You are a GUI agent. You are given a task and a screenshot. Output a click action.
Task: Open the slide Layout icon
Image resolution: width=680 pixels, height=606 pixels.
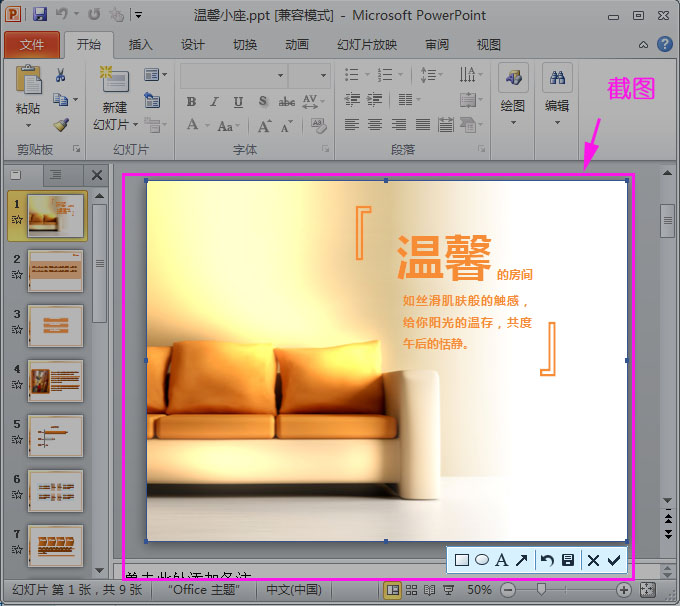(152, 75)
